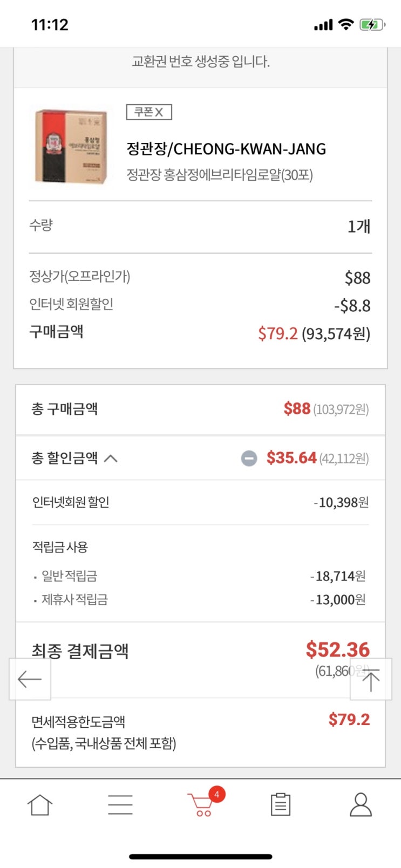Tap the back arrow floating button

coord(30,679)
